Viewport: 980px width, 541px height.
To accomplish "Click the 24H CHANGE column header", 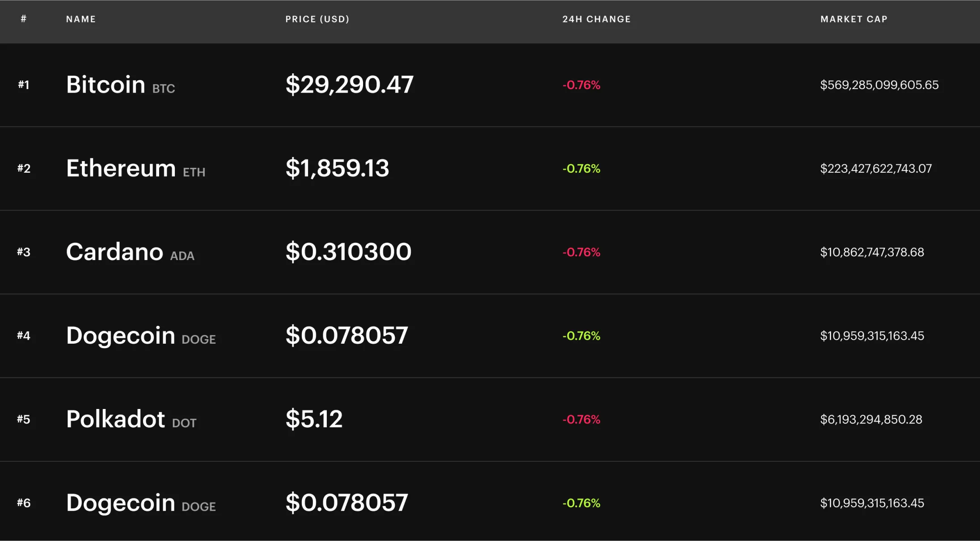I will [x=596, y=19].
